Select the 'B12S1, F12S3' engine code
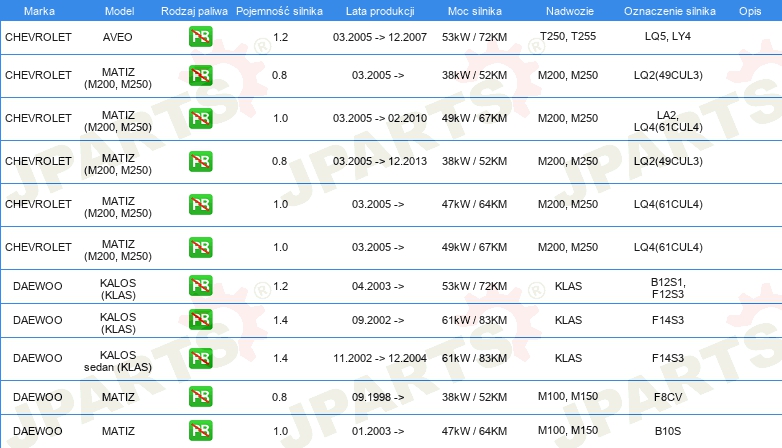782x448 pixels. [x=668, y=288]
